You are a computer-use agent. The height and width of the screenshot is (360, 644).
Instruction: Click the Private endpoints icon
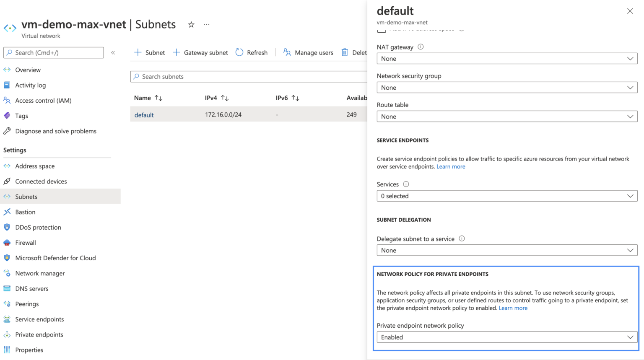click(x=7, y=334)
